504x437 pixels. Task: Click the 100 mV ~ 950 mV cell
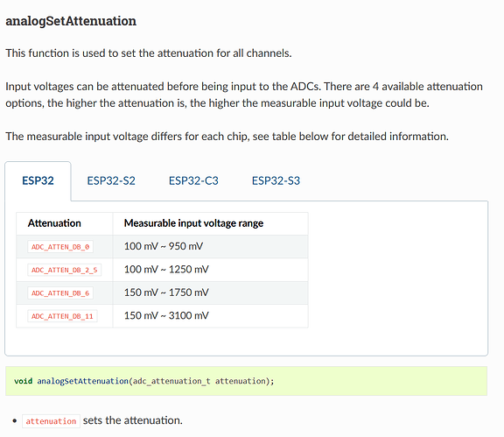pos(210,246)
